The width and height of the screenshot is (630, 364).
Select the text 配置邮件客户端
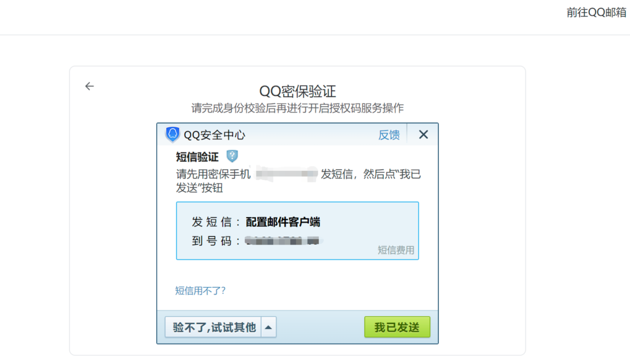point(283,222)
